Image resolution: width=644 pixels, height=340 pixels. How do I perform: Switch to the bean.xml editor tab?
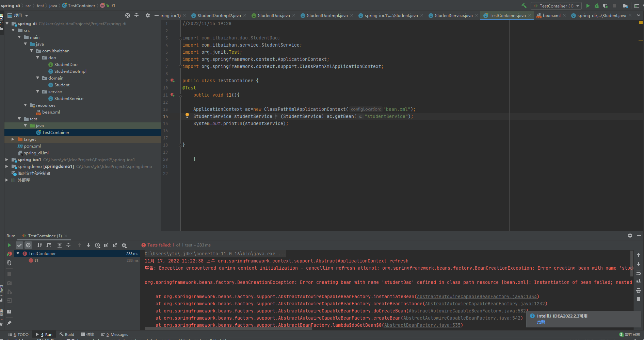click(551, 15)
